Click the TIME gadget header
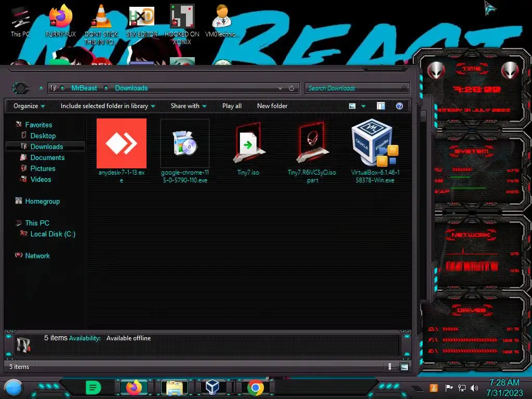Viewport: 532px width, 399px height. [x=472, y=69]
